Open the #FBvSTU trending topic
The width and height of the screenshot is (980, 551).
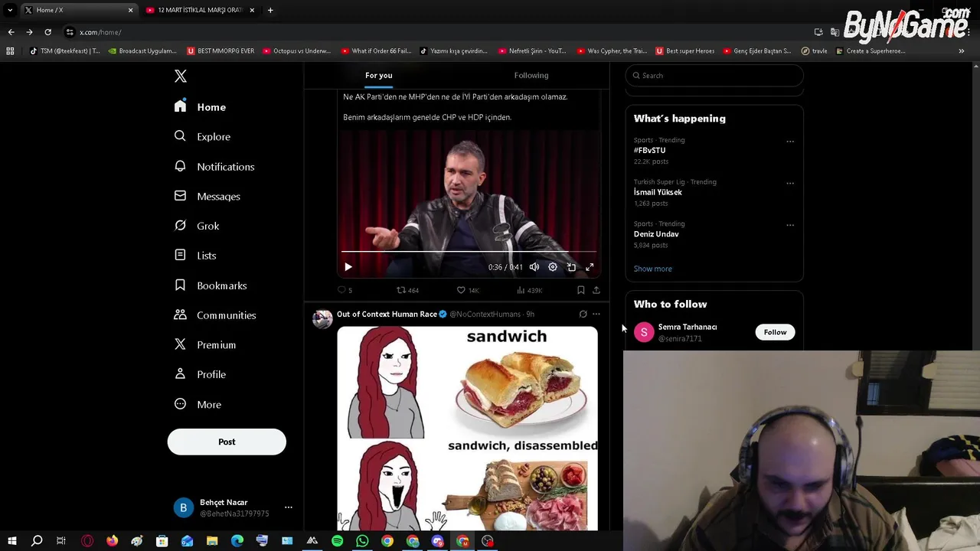pyautogui.click(x=649, y=151)
